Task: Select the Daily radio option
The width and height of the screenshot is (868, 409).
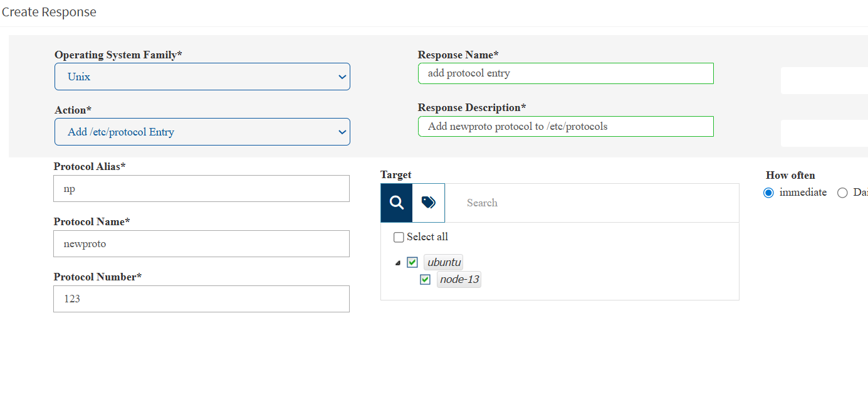Action: click(x=842, y=193)
